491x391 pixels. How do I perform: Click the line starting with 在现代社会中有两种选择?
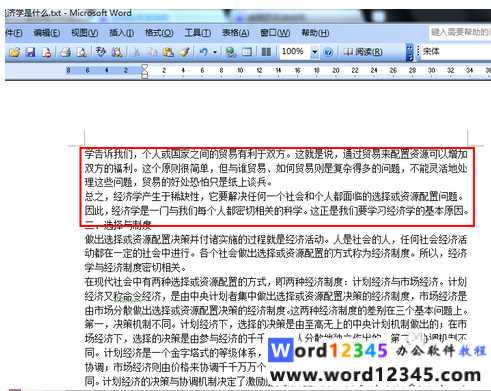point(276,282)
